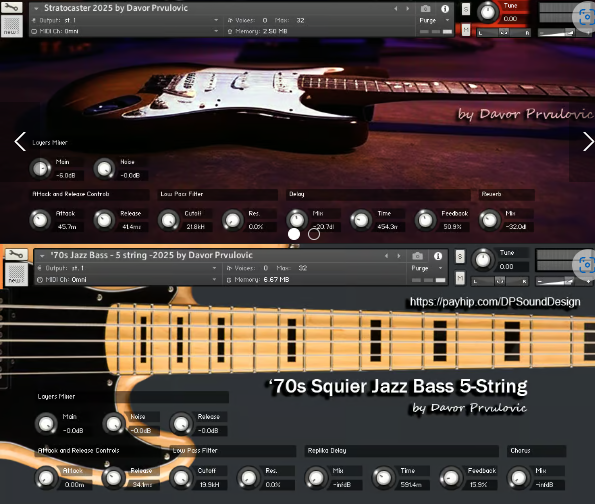Screen dimensions: 595x504
Task: Click the Jazz Bass snapshot camera icon
Action: [417, 256]
